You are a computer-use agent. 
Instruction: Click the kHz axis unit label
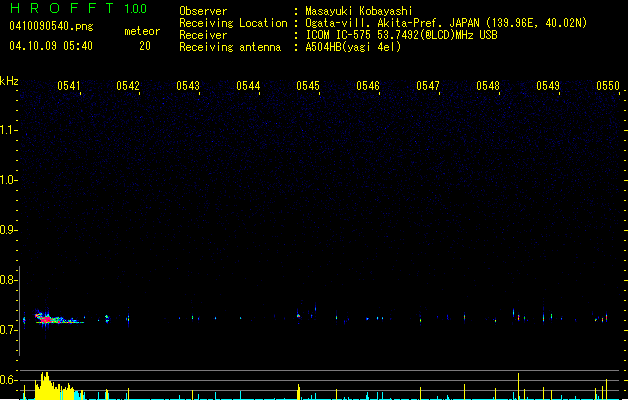point(9,81)
